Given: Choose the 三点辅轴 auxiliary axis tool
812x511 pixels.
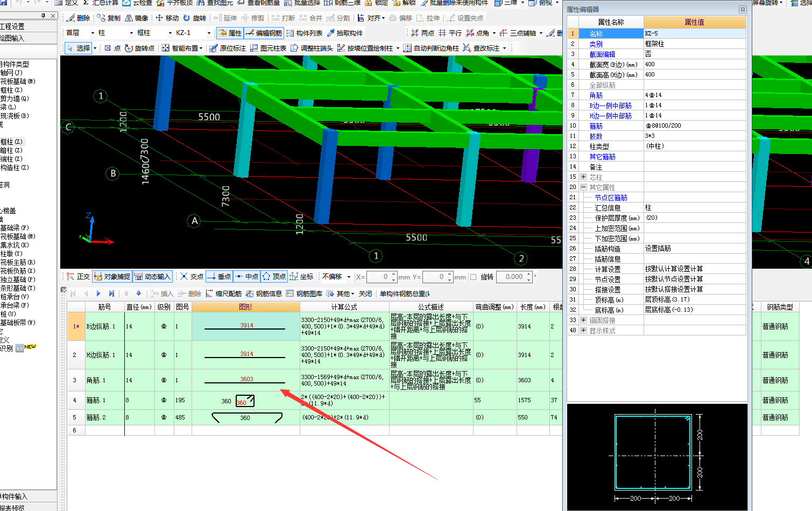Looking at the screenshot, I should tap(518, 33).
